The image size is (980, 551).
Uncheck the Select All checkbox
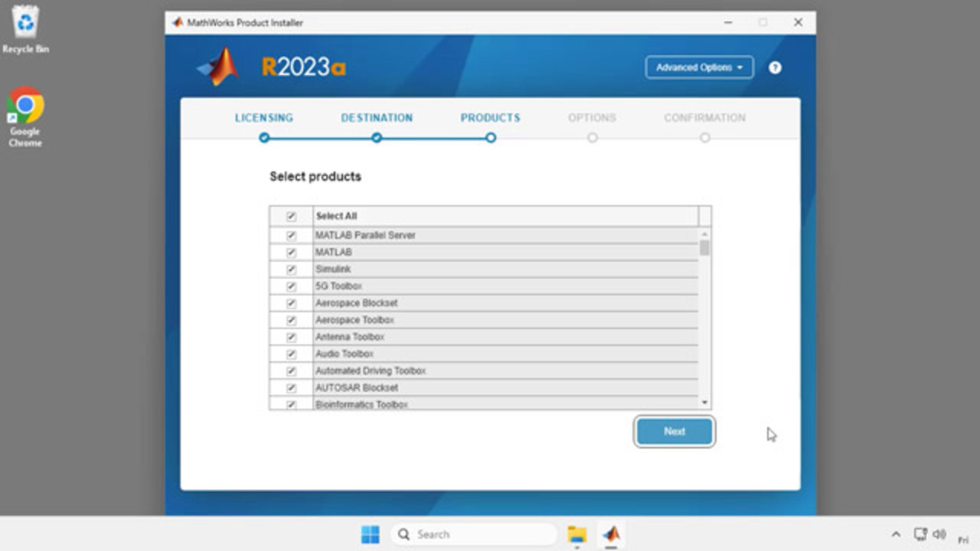tap(291, 217)
